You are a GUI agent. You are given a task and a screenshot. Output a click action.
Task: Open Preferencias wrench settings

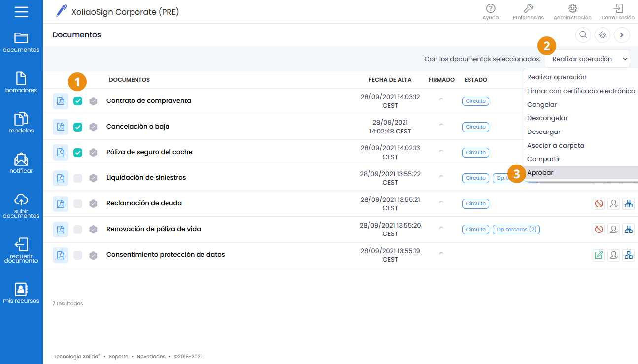tap(528, 12)
